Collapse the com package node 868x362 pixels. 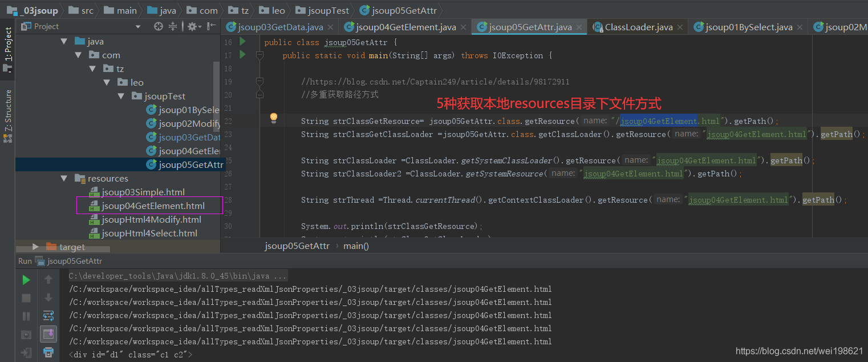click(x=79, y=55)
